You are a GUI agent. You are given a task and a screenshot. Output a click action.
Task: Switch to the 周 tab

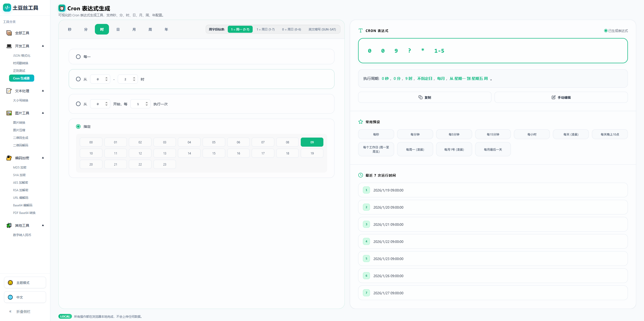[x=150, y=29]
